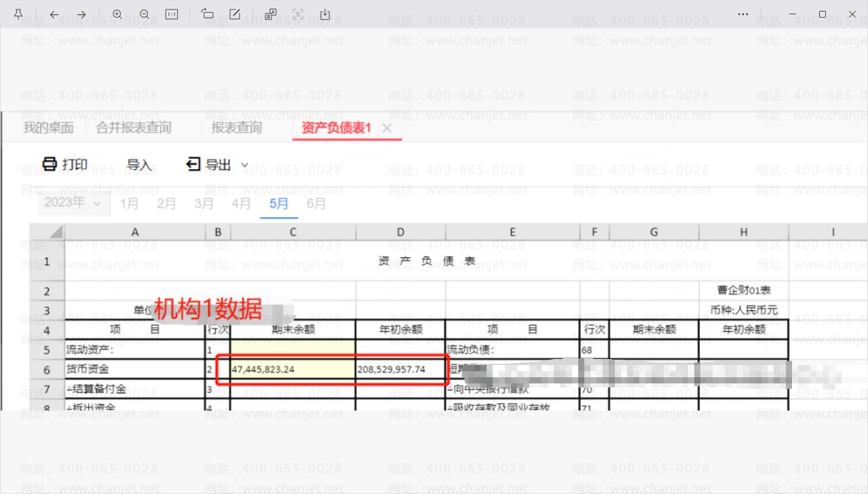Select cell with 47,445,823.24
Viewport: 868px width, 494px height.
pyautogui.click(x=293, y=370)
